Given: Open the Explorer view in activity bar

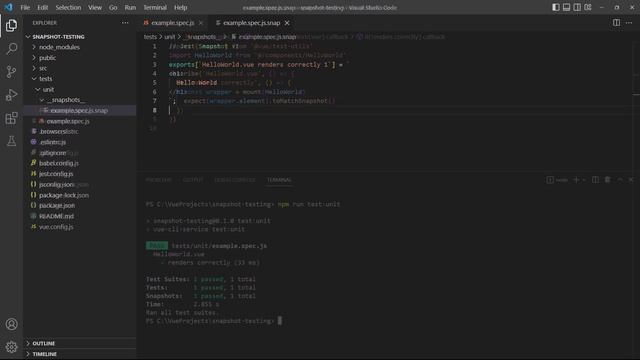Looking at the screenshot, I should point(11,25).
